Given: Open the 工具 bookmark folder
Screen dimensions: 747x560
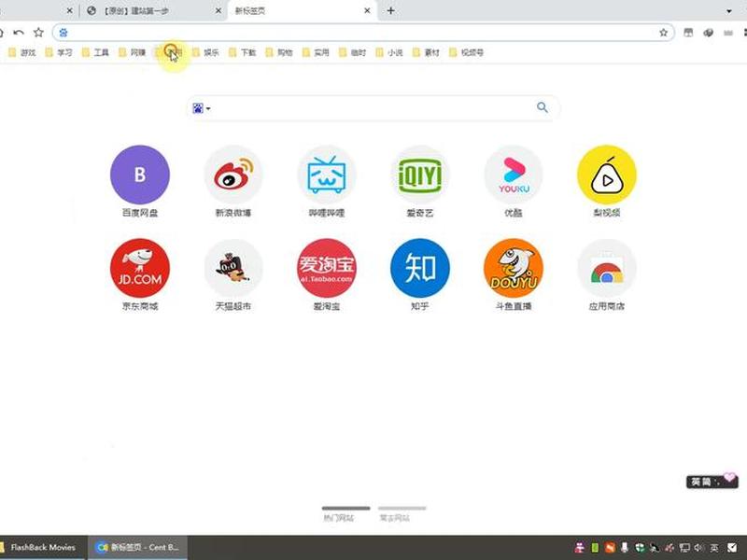Looking at the screenshot, I should 95,52.
